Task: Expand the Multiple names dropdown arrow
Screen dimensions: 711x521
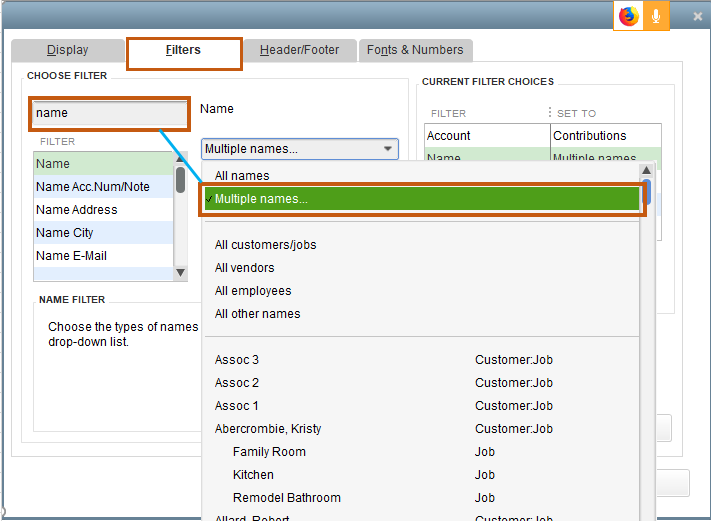Action: [x=387, y=150]
